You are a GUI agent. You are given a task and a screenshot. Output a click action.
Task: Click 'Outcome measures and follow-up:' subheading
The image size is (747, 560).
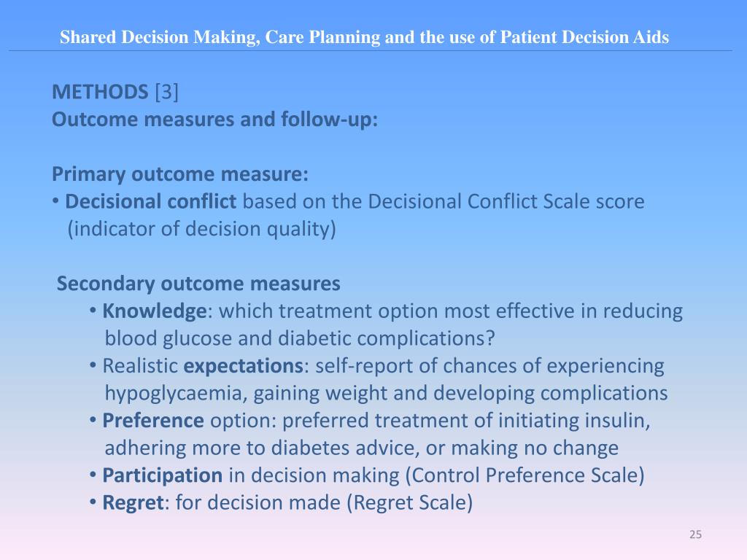point(214,120)
